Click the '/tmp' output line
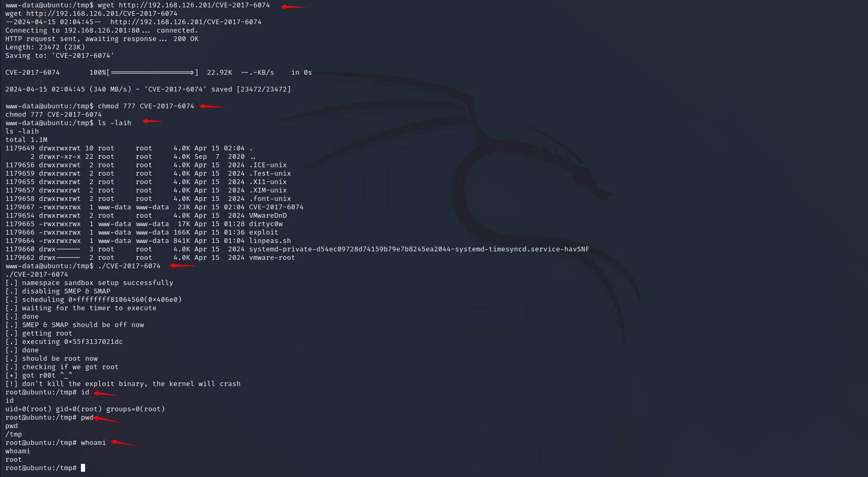The image size is (868, 477). click(14, 434)
